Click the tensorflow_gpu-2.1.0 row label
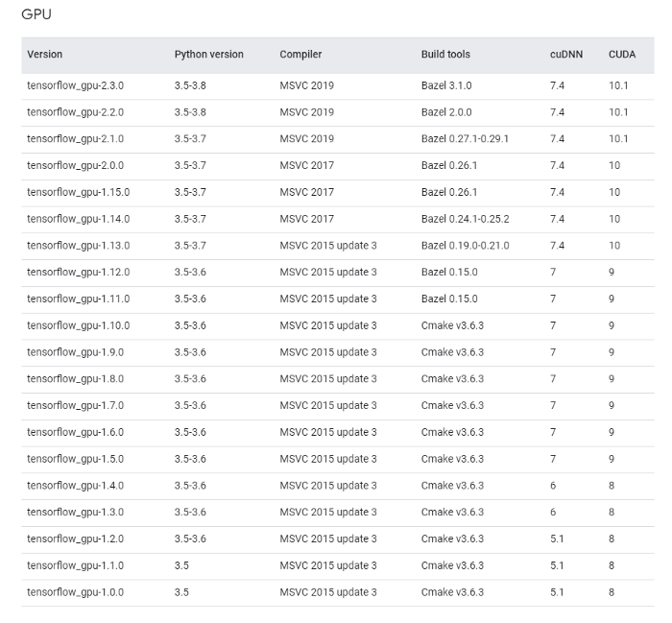This screenshot has width=672, height=623. pyautogui.click(x=75, y=139)
